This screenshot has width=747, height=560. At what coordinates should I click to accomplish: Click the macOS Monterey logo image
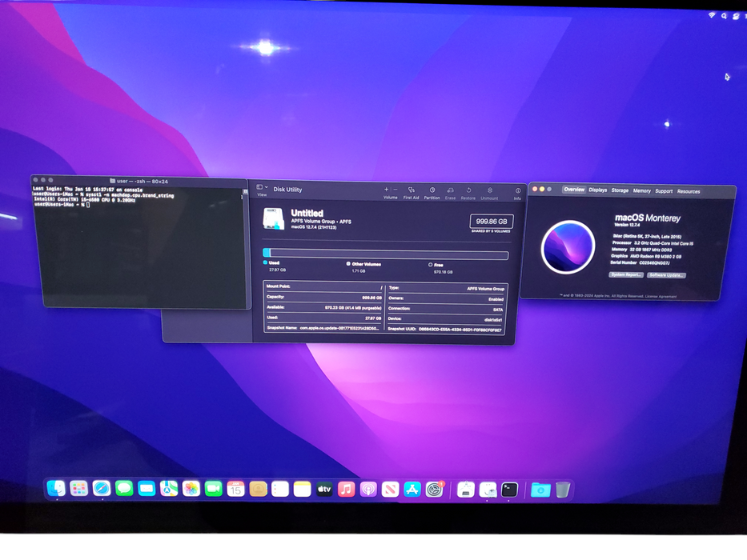[x=568, y=246]
